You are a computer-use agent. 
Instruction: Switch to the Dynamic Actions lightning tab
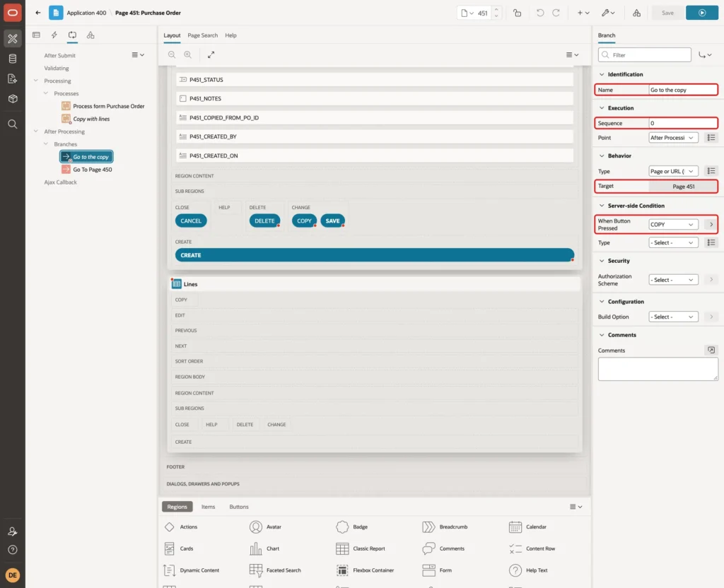point(54,35)
